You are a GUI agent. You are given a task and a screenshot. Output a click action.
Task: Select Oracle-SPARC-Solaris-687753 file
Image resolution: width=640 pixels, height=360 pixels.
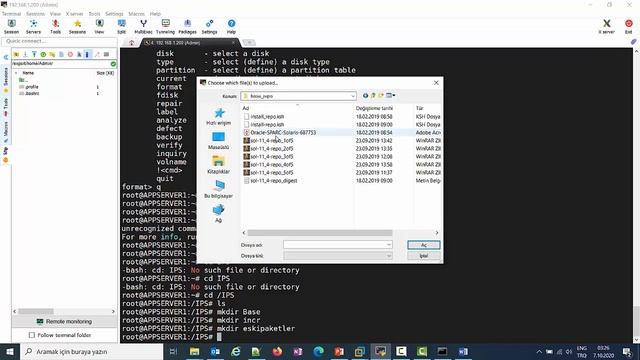click(x=283, y=133)
